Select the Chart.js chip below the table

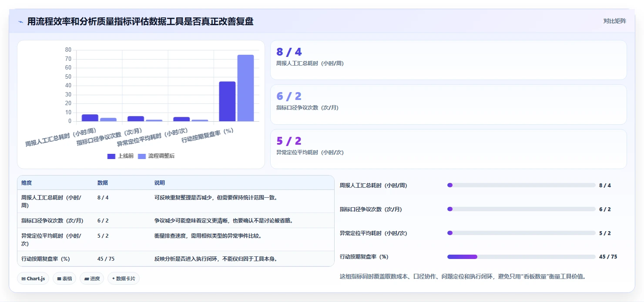pos(33,279)
